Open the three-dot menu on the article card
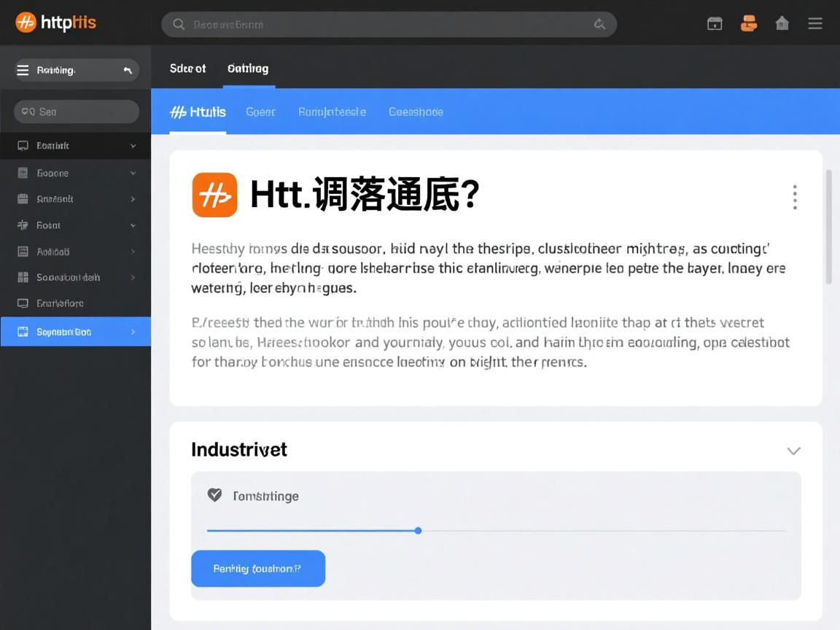Viewport: 840px width, 630px height. (795, 195)
